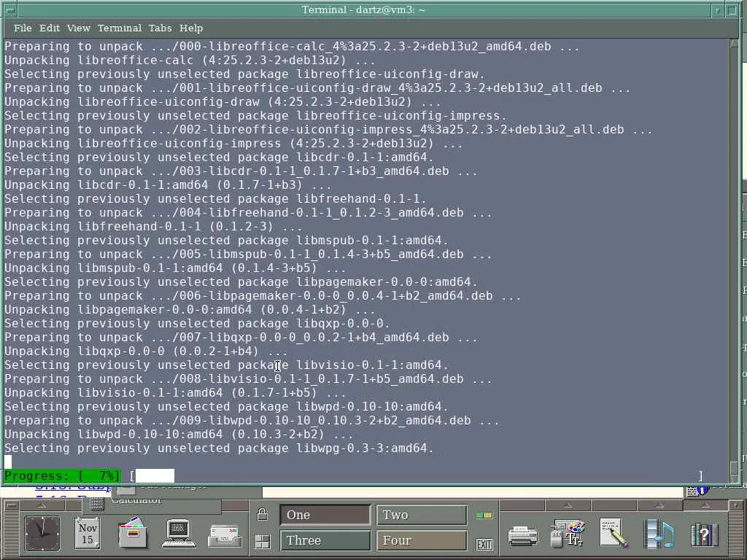Image resolution: width=747 pixels, height=560 pixels.
Task: Click the line 'Unpacking libcdr-0.1-1:amd64 (0.1.7-1+b3)'
Action: 168,184
